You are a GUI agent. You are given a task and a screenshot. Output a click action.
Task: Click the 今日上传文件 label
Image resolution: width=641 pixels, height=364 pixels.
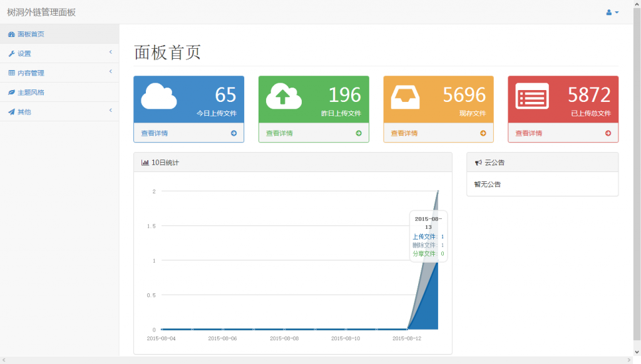coord(217,114)
